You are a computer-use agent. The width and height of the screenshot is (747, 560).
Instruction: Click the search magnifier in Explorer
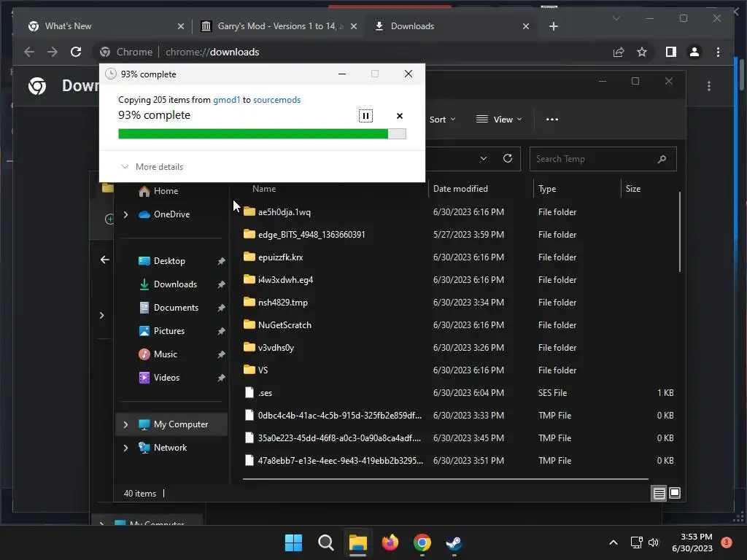click(x=662, y=159)
